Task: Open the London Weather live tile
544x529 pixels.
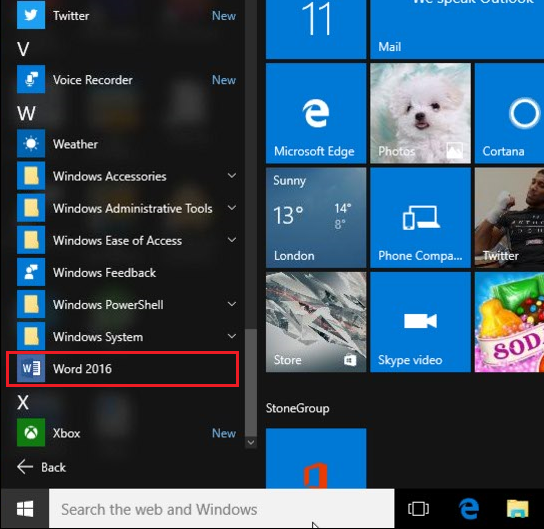Action: [316, 218]
